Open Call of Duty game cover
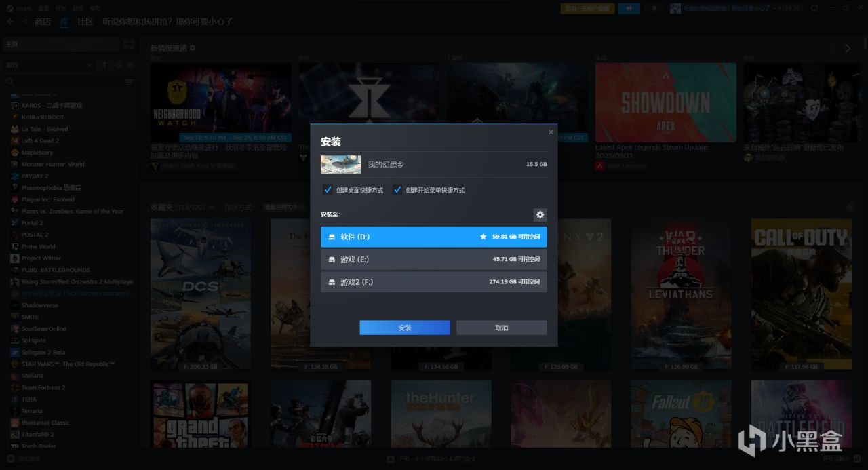This screenshot has height=470, width=868. (x=802, y=294)
